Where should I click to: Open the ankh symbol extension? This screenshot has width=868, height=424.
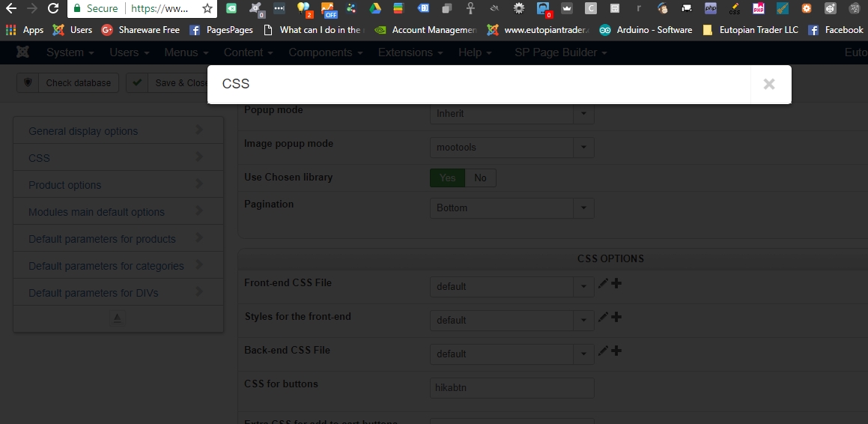470,8
